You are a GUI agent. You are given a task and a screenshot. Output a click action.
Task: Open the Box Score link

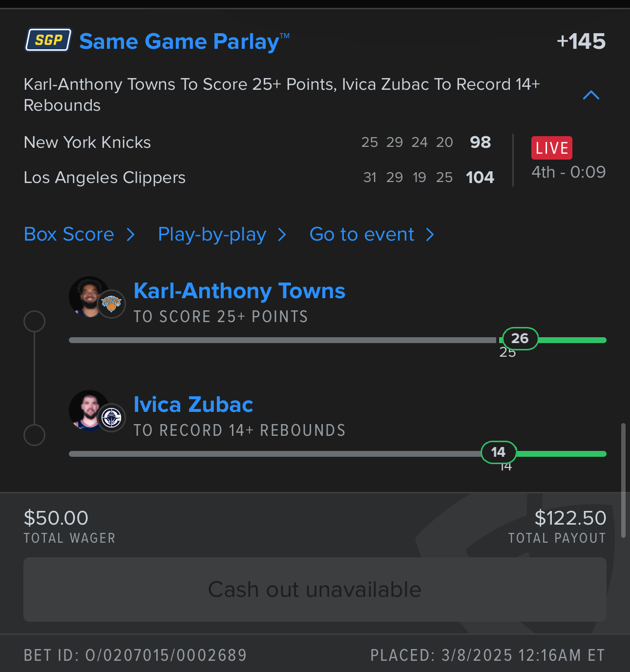point(69,234)
